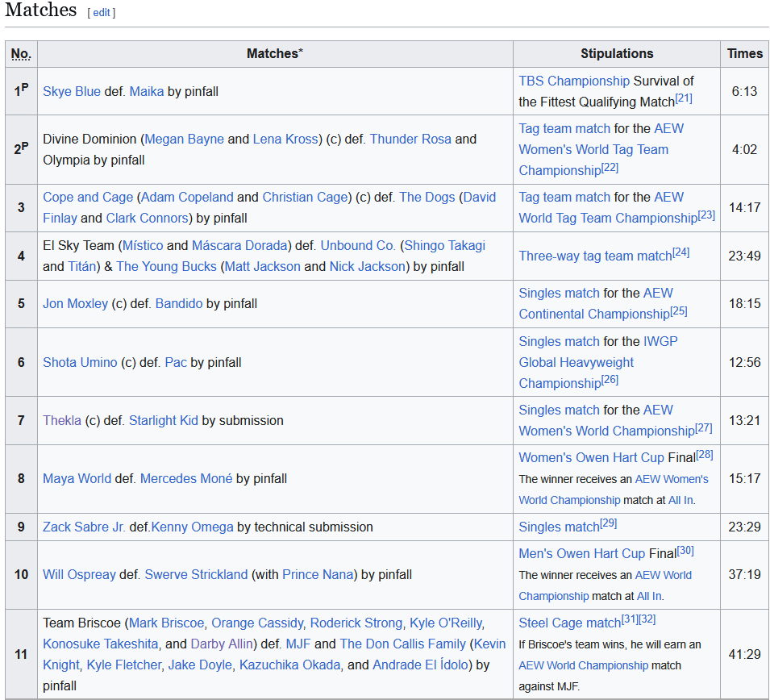
Task: Open the Clark Connors link
Action: click(148, 218)
